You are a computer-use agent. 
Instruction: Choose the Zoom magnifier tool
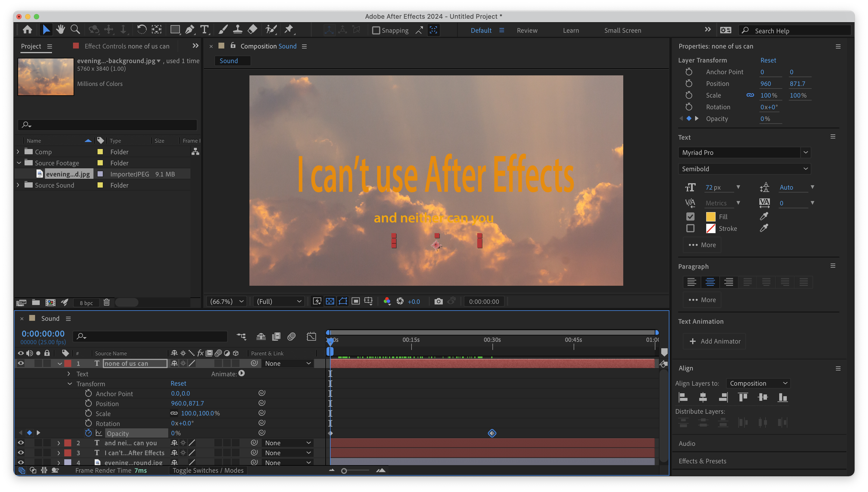75,30
